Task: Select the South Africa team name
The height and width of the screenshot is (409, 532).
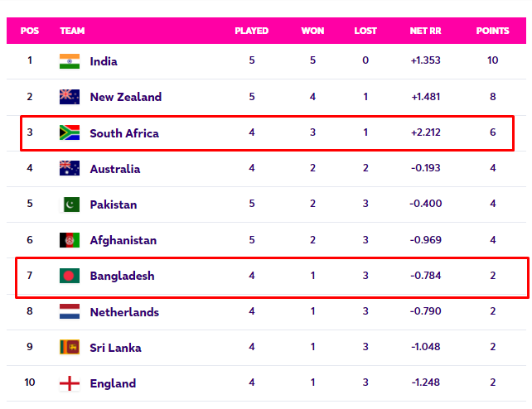Action: tap(124, 133)
